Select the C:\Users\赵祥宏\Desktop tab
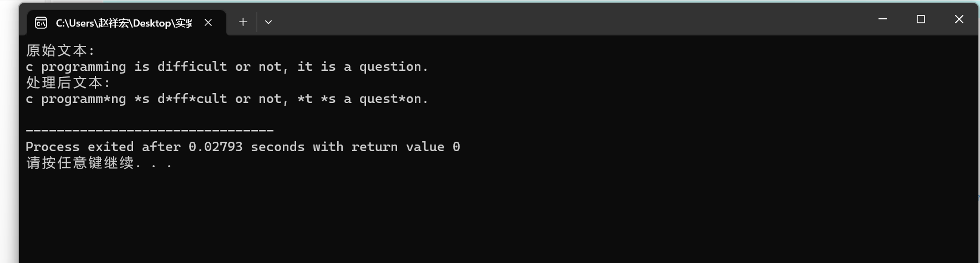The width and height of the screenshot is (980, 263). [123, 23]
